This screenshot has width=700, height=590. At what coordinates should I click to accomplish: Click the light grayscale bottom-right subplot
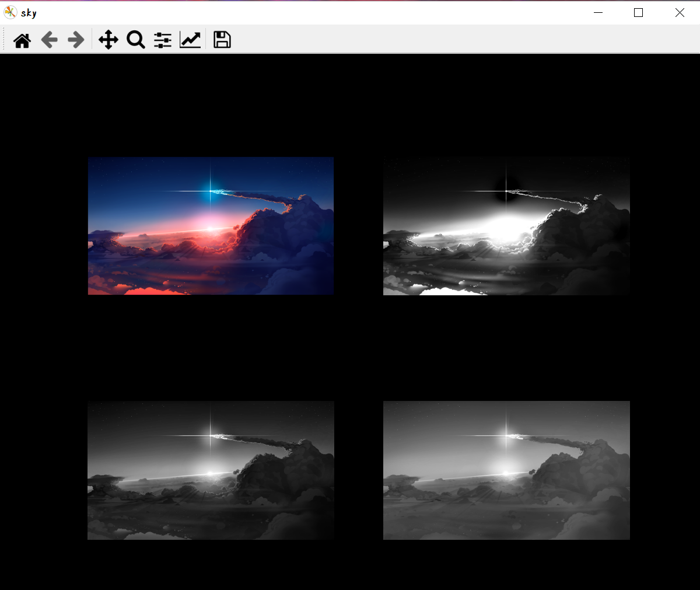506,470
